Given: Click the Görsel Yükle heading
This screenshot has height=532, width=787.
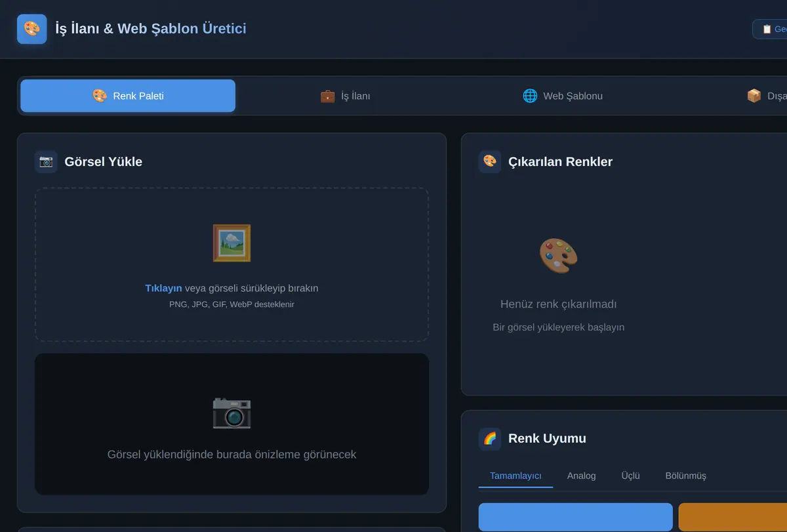Looking at the screenshot, I should [x=104, y=161].
